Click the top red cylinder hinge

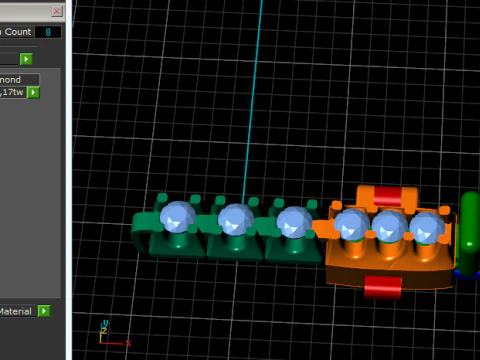387,196
